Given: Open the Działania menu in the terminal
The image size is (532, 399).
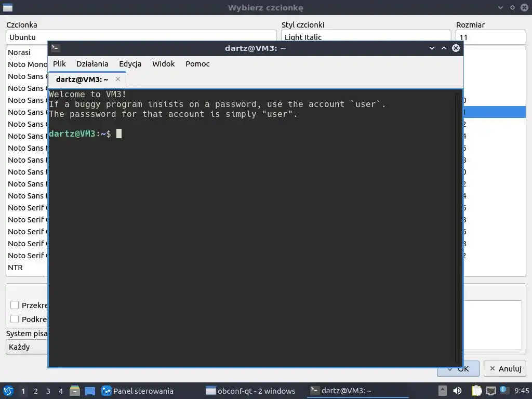Looking at the screenshot, I should click(x=92, y=64).
